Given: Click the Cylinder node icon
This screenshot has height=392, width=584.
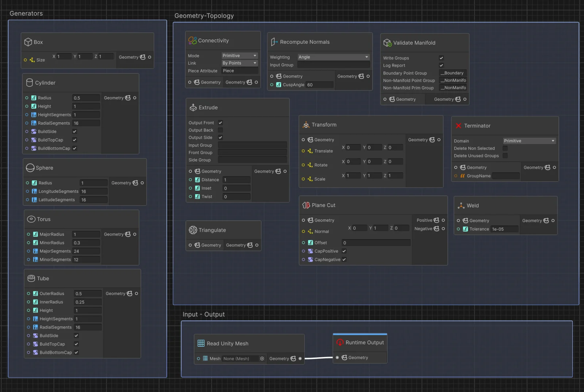Looking at the screenshot, I should (x=30, y=82).
